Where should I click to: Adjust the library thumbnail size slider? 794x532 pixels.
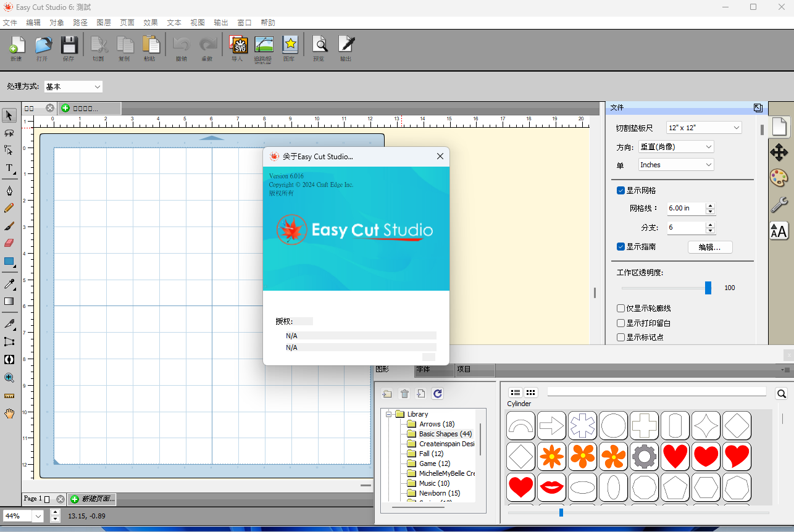coord(561,512)
